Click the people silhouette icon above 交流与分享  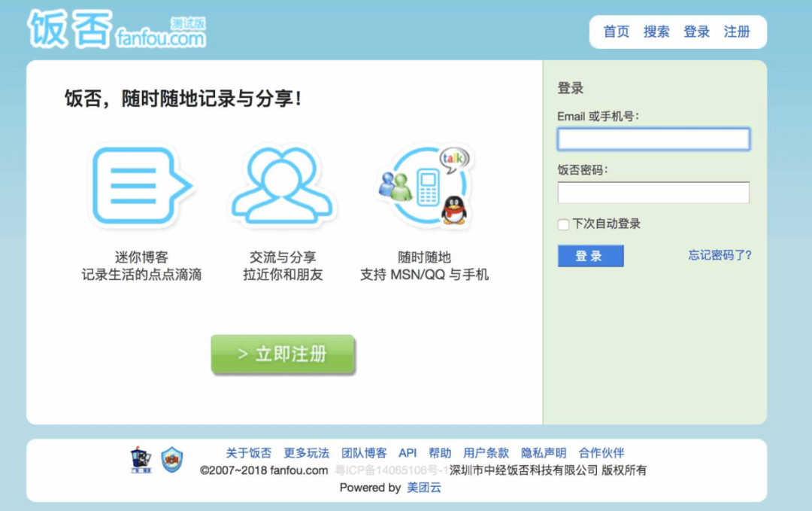[282, 188]
